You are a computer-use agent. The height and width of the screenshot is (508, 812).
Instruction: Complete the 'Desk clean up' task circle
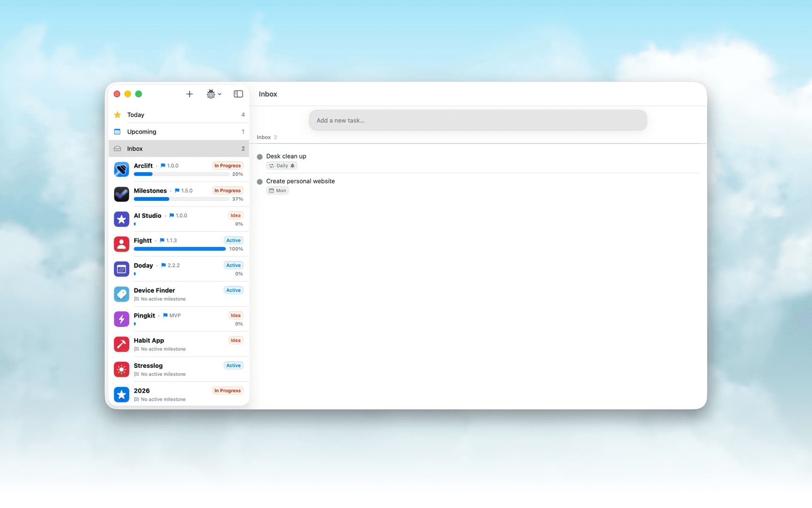260,157
